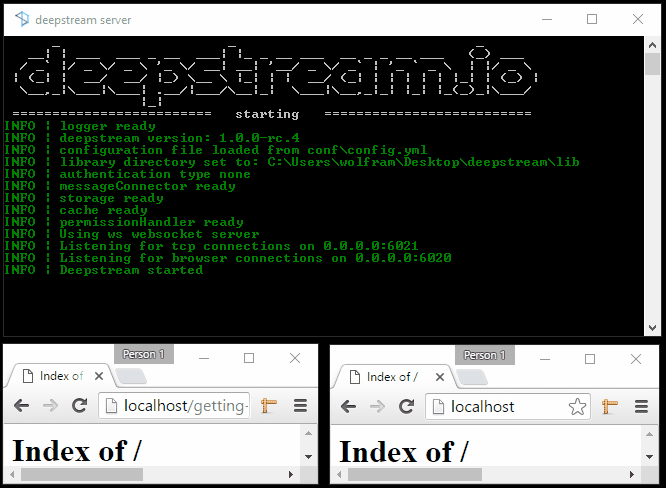Reload page in left browser window
The width and height of the screenshot is (666, 488).
click(x=79, y=406)
